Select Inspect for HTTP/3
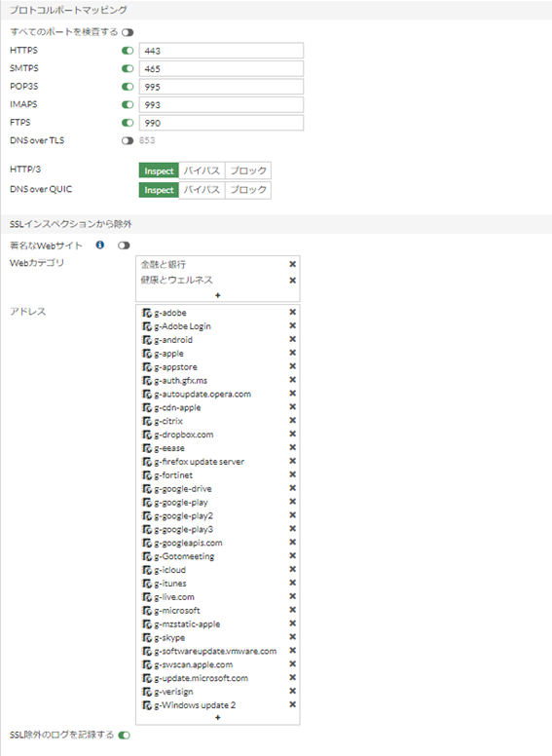 tap(159, 170)
